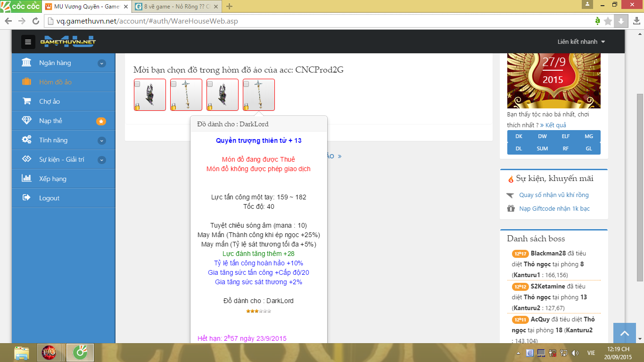The image size is (644, 362).
Task: Check the first warehouse item checkbox
Action: click(137, 84)
